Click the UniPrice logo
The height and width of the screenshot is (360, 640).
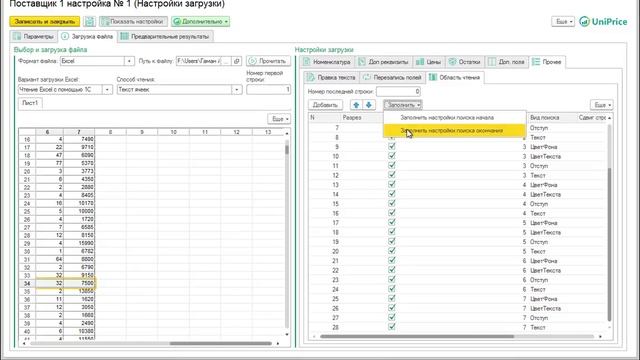click(603, 22)
